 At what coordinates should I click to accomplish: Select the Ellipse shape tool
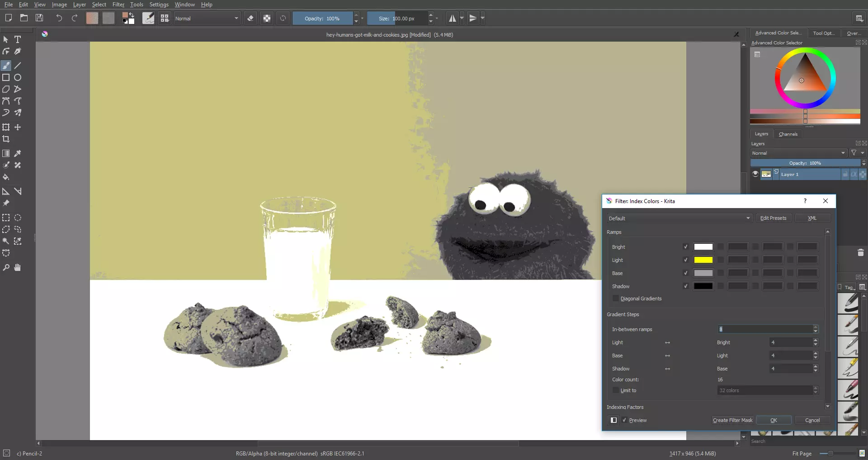[18, 77]
